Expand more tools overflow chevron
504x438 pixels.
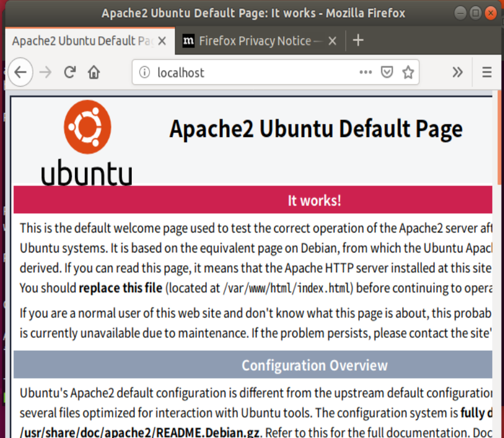point(457,72)
